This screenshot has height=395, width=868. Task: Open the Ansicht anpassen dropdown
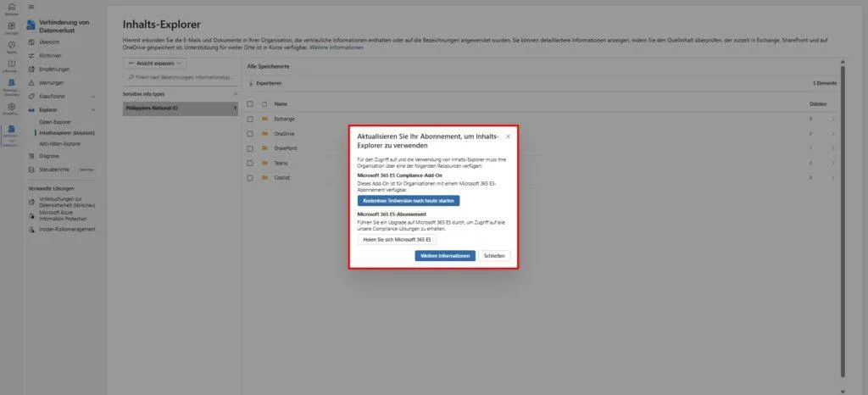pos(155,63)
